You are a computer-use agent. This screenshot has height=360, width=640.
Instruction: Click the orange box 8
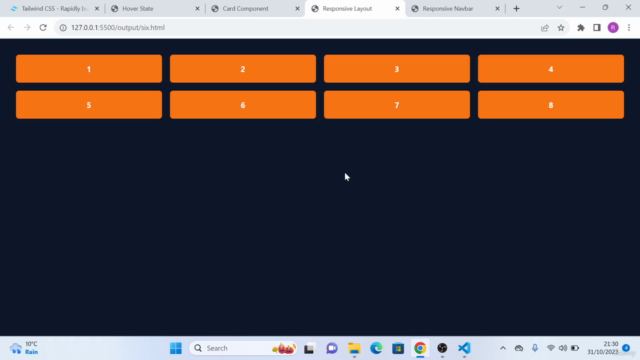pyautogui.click(x=551, y=105)
